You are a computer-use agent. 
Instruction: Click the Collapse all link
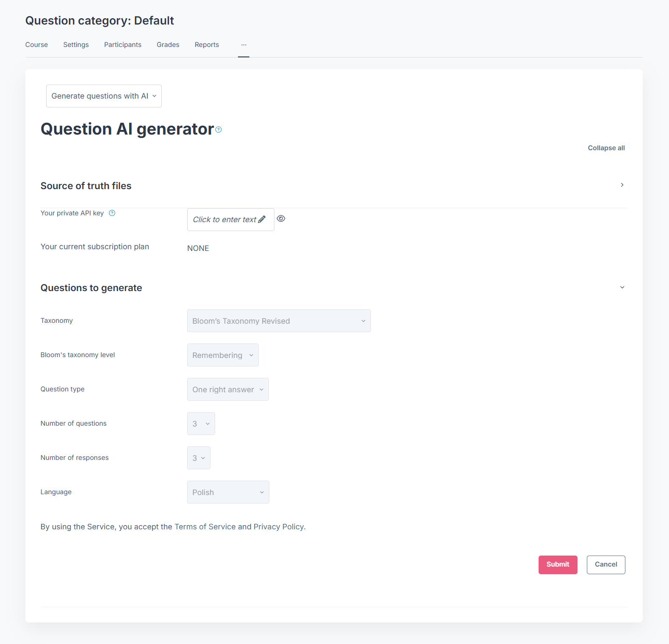[x=606, y=148]
